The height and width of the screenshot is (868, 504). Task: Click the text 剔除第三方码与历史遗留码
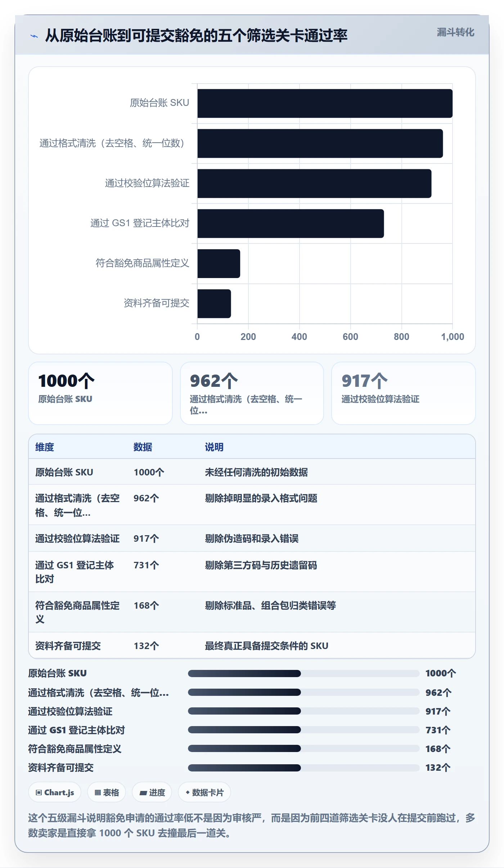point(261,565)
